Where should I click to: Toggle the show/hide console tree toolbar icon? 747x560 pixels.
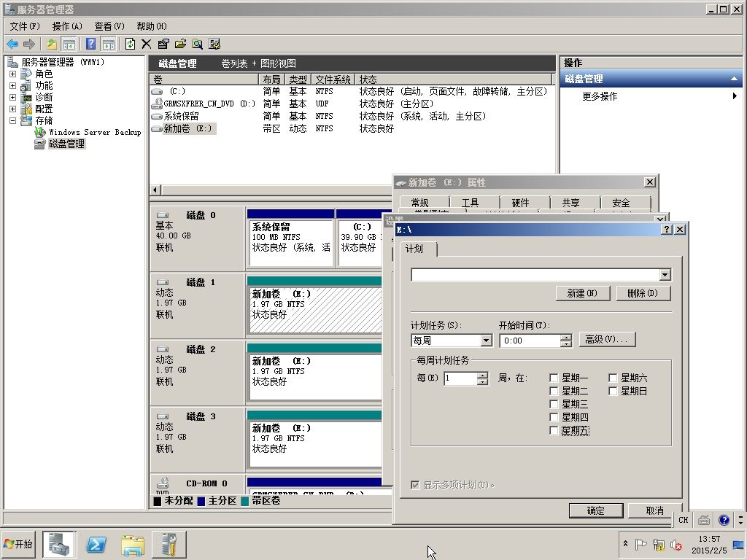tap(69, 44)
